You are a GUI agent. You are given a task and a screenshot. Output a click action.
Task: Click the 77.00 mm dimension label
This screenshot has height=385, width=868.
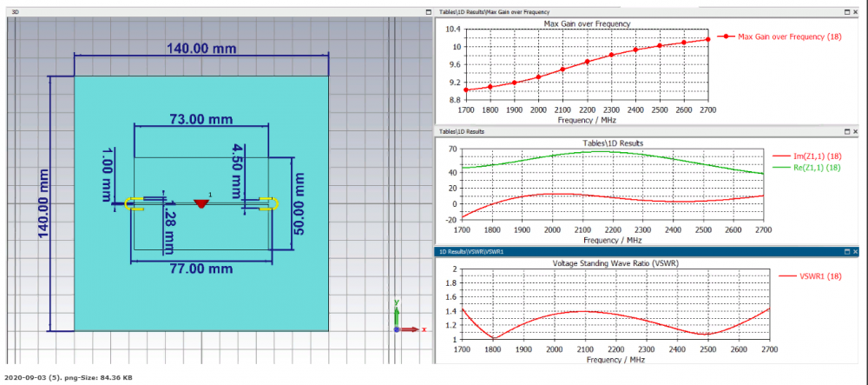(x=201, y=269)
